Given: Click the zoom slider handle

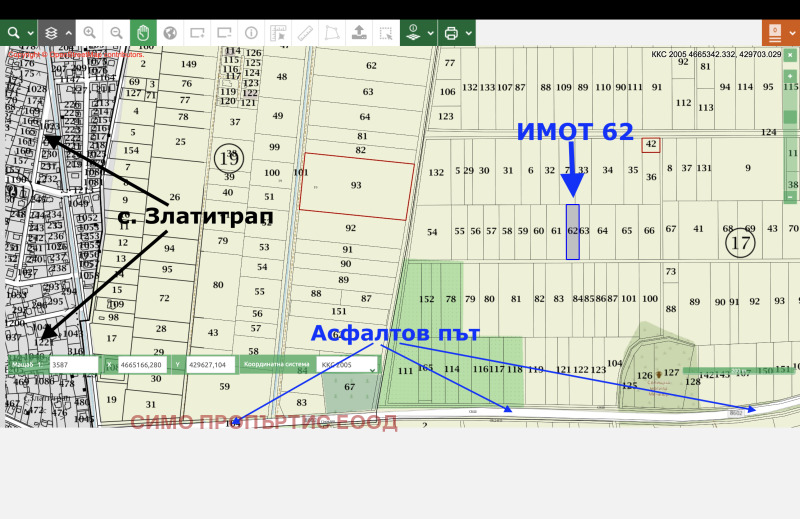Looking at the screenshot, I should coord(790,117).
